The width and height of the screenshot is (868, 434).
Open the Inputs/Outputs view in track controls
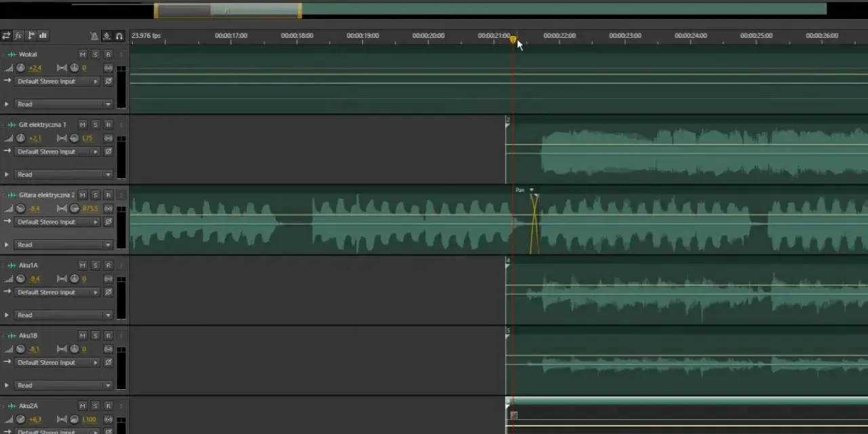pos(6,35)
